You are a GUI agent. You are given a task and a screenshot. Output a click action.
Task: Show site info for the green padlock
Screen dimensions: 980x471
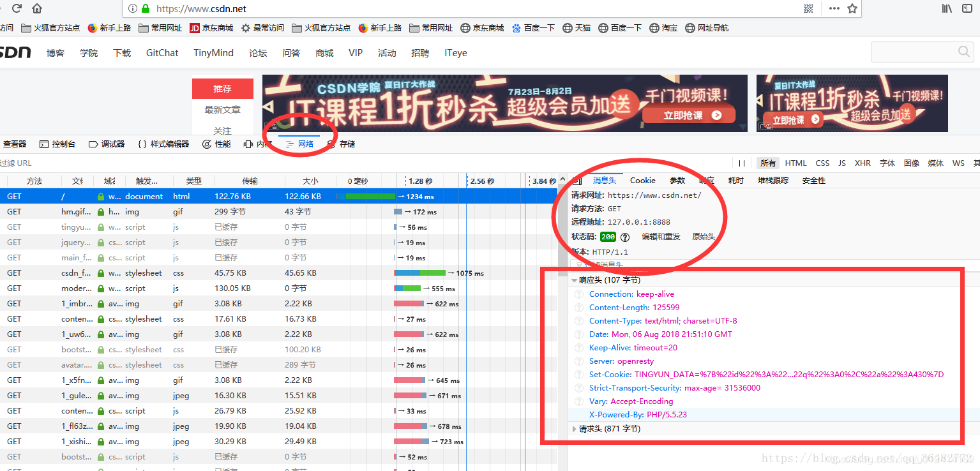coord(146,9)
